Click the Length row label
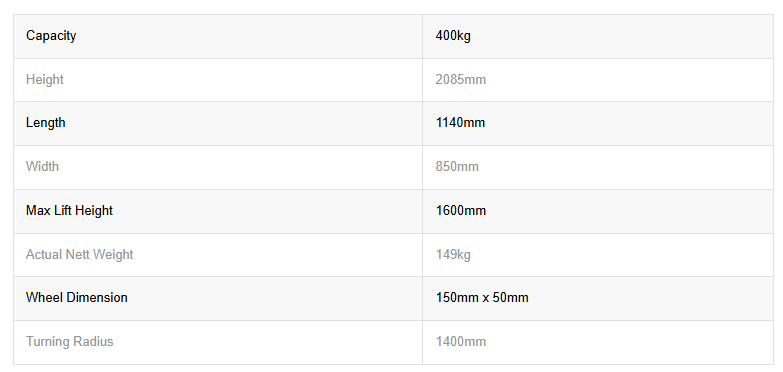The width and height of the screenshot is (783, 372). click(45, 123)
